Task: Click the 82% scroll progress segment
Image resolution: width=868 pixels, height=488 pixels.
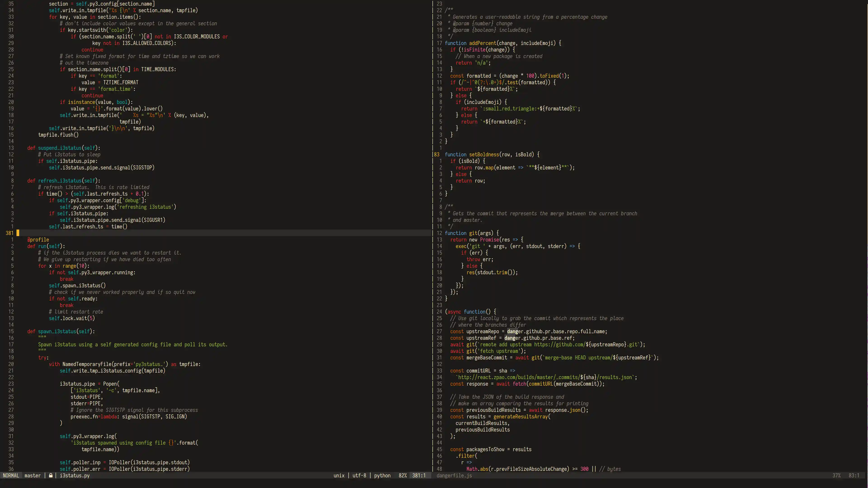Action: tap(403, 476)
